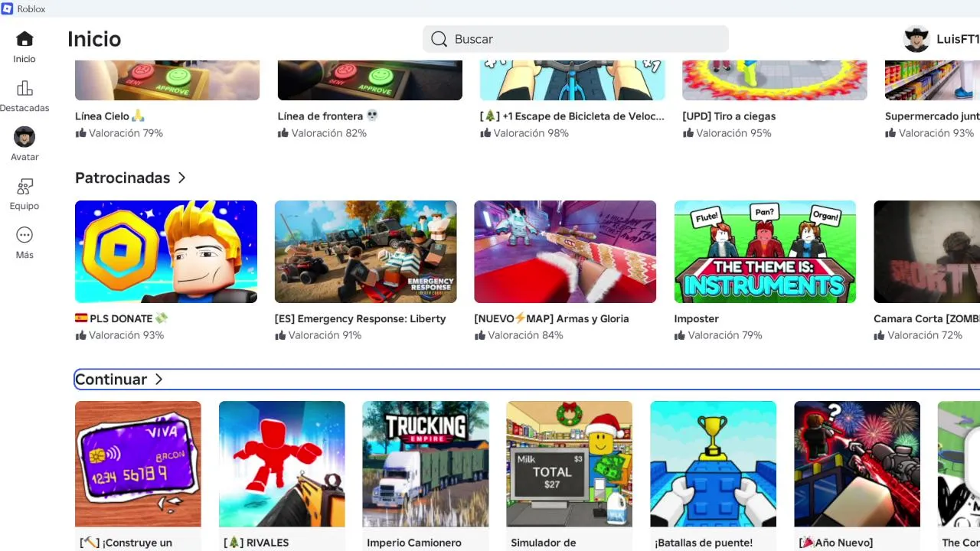
Task: Open Año Nuevo fireworks game thumbnail
Action: click(x=857, y=464)
